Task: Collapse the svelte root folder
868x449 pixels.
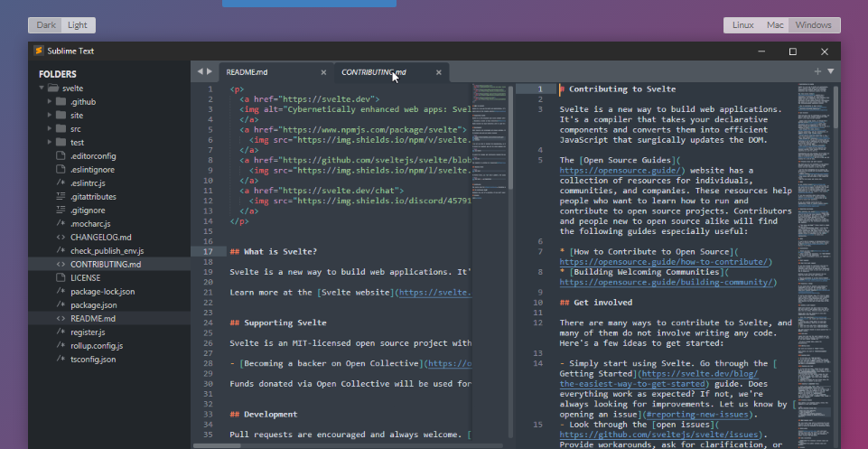Action: point(41,88)
